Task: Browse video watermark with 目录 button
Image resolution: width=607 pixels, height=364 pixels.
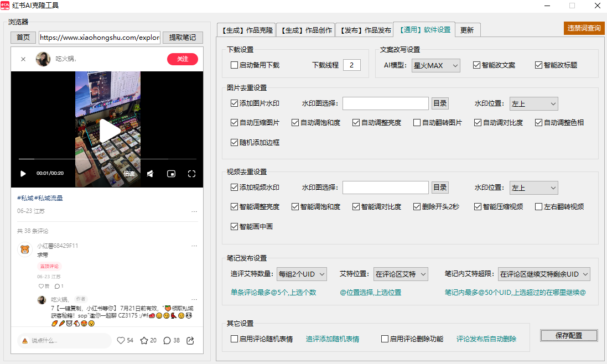Action: [440, 187]
